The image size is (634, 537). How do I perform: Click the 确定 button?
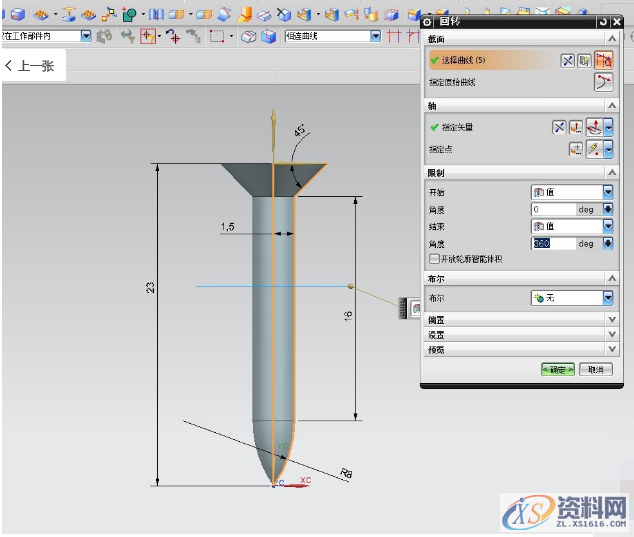tap(557, 369)
